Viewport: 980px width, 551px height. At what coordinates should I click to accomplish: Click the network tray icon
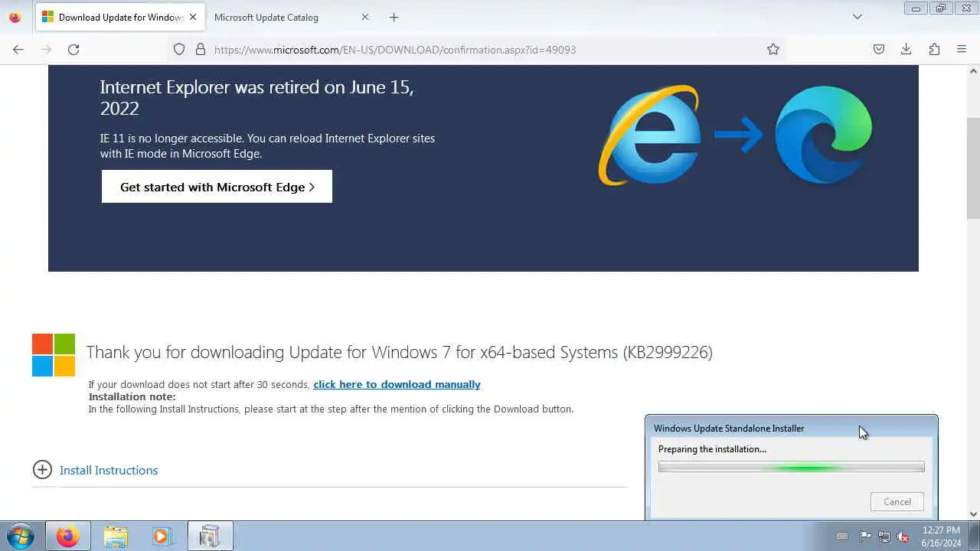click(x=884, y=536)
